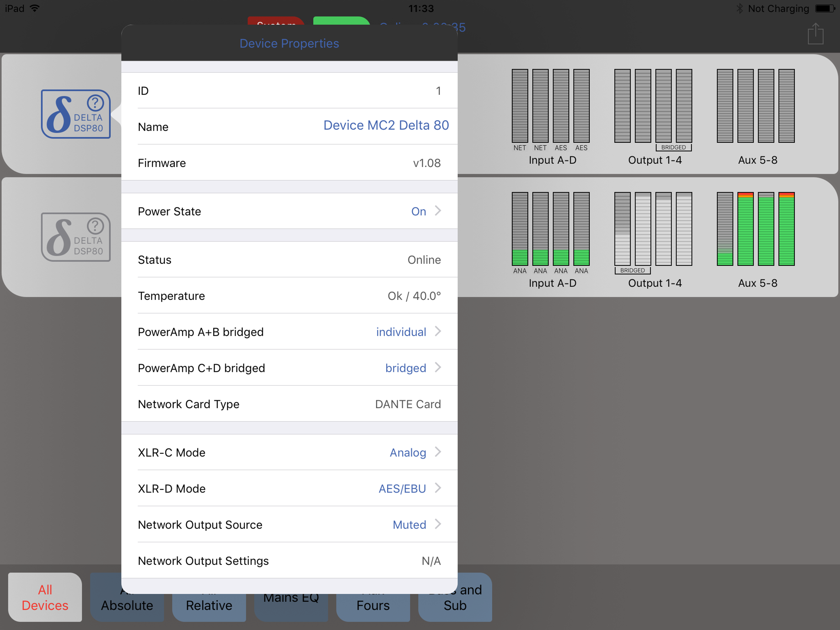Expand XLR-D Mode AES/EBU chevron

438,488
